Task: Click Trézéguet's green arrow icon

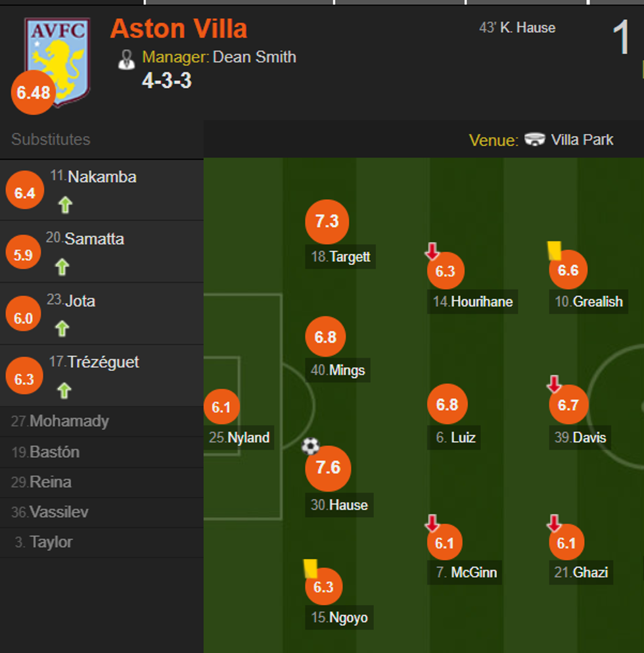Action: pyautogui.click(x=63, y=391)
